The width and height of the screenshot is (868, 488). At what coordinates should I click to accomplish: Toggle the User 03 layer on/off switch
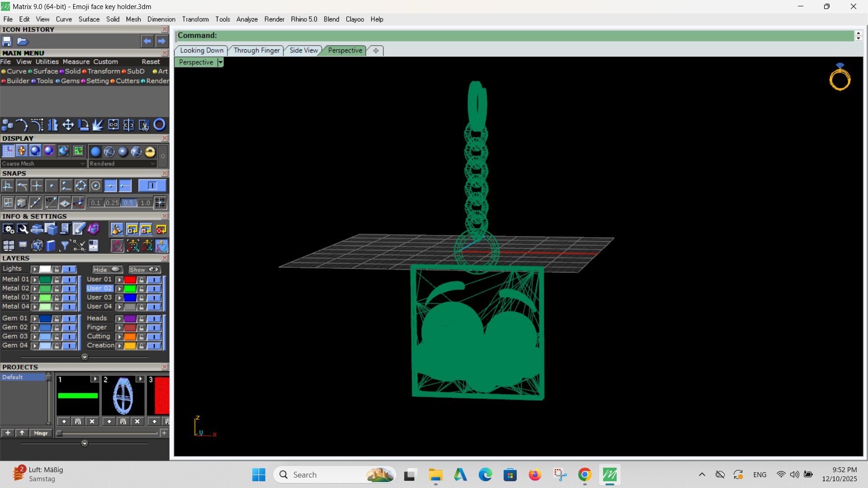click(154, 298)
